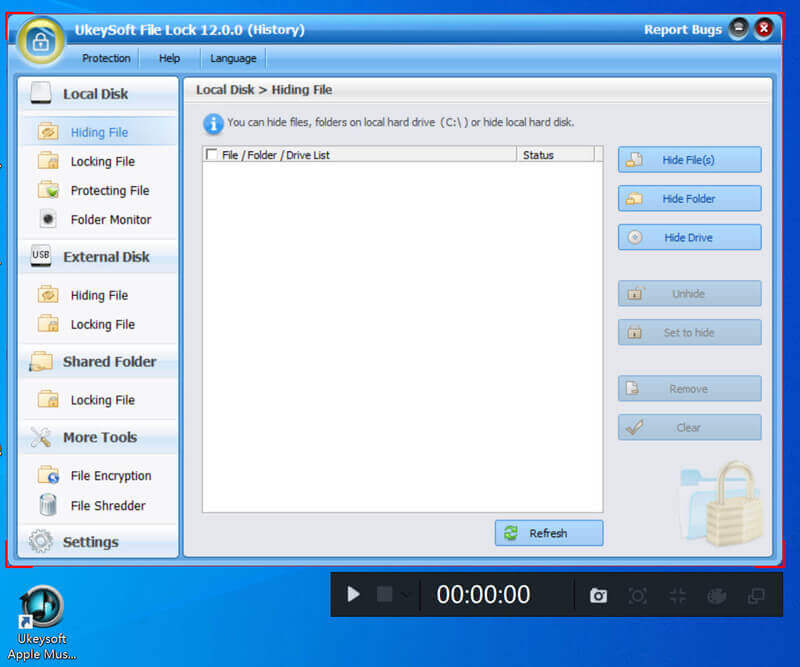Click the Hide File(s) button
This screenshot has width=800, height=667.
(689, 160)
